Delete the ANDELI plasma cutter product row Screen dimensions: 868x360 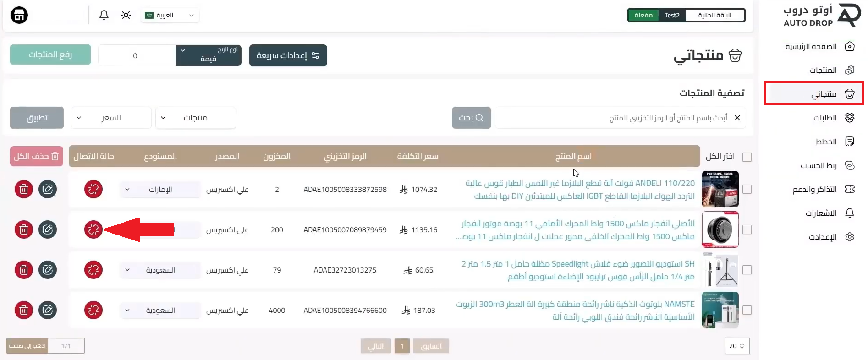[x=24, y=189]
